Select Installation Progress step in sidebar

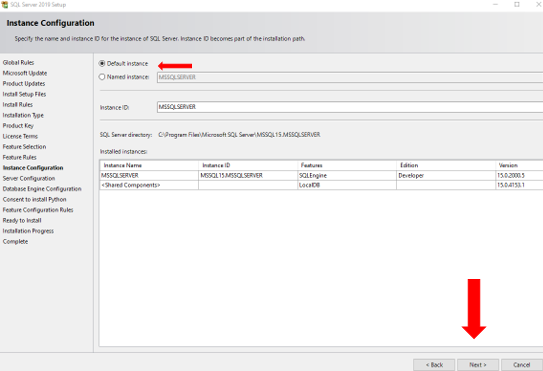[28, 231]
